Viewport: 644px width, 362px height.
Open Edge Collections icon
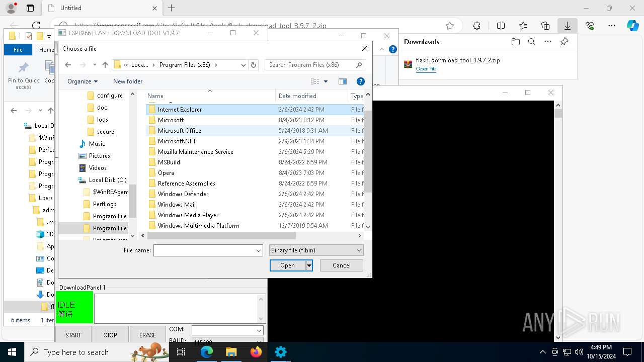(x=545, y=26)
